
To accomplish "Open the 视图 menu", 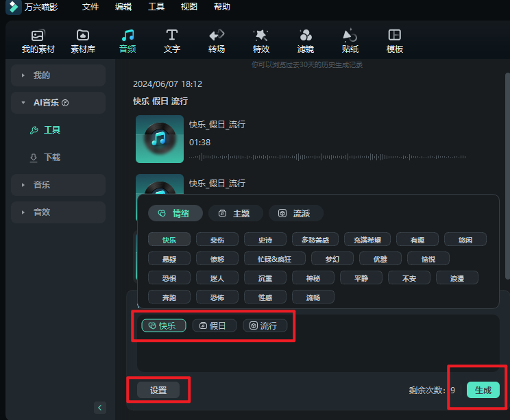I will point(189,7).
